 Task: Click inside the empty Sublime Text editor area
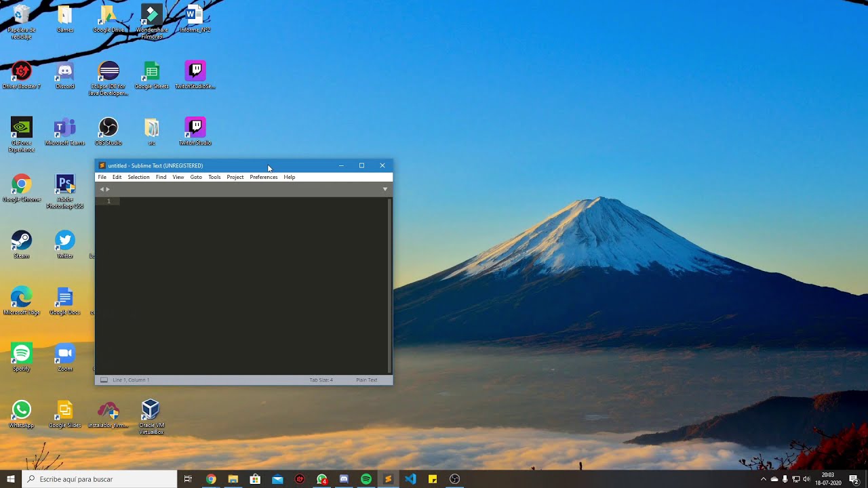click(x=253, y=285)
